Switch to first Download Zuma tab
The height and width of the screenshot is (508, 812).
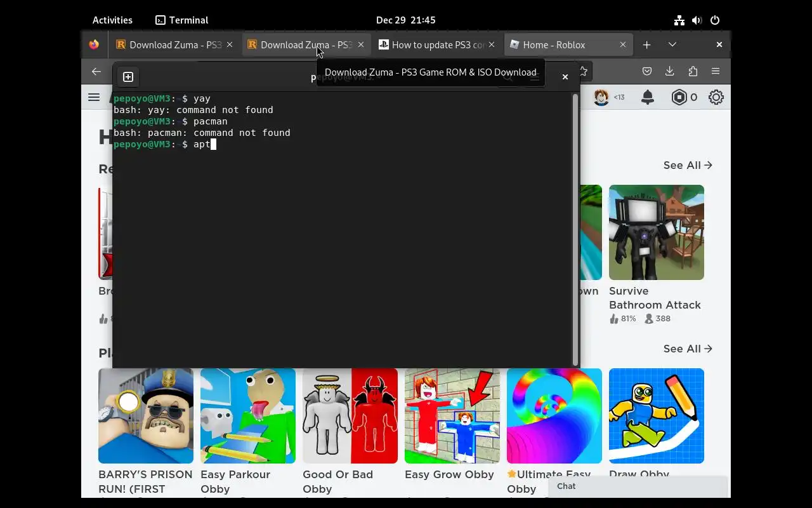pos(175,44)
